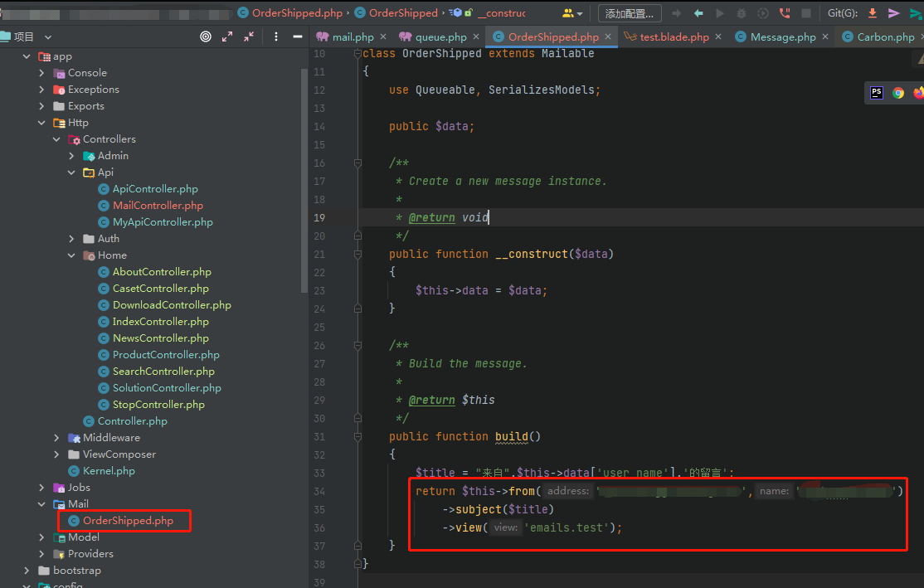Click the purple Git commit arrow icon

click(894, 13)
